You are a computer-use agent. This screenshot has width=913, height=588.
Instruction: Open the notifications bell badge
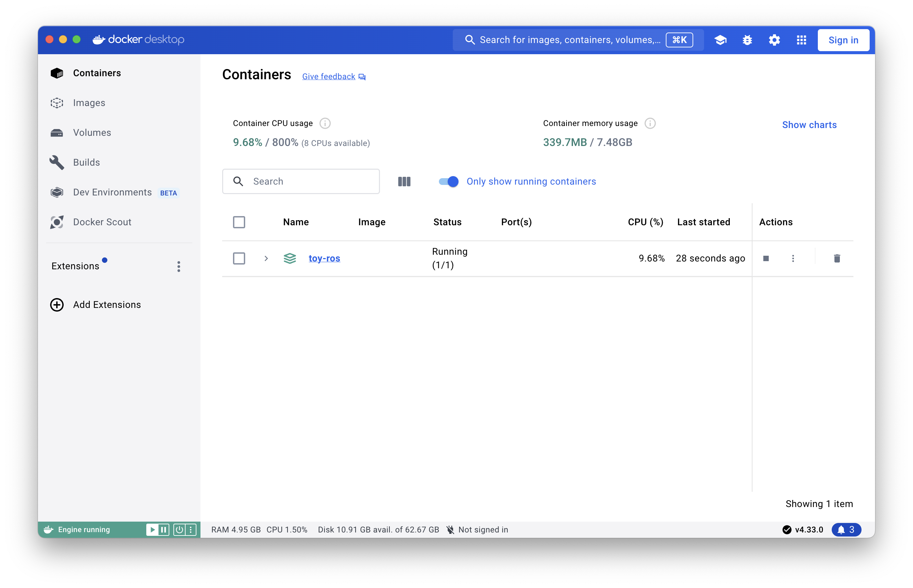point(846,530)
